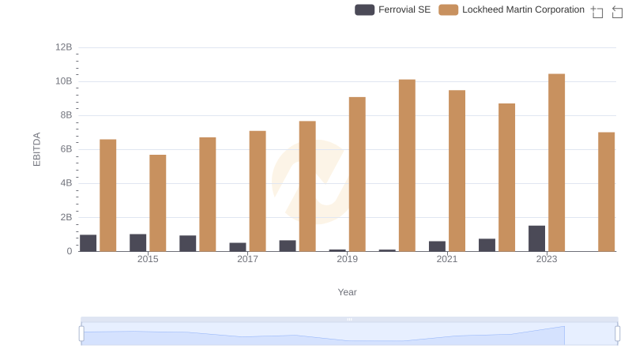
Task: Click the 2019 x-axis label
Action: point(347,259)
